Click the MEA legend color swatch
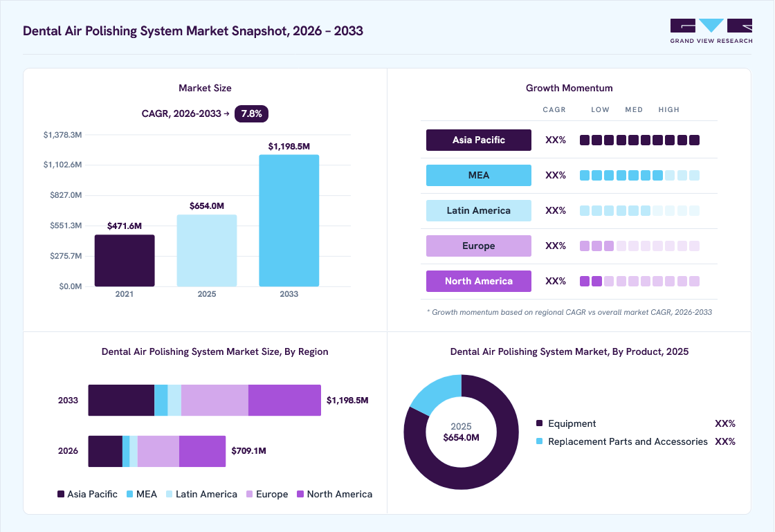775x532 pixels. pyautogui.click(x=130, y=494)
